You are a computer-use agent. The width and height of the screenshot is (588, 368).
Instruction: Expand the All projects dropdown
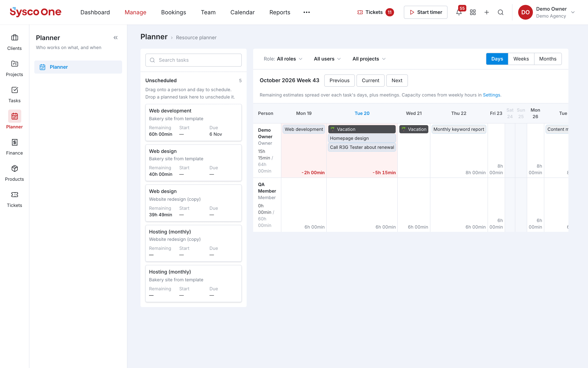[369, 59]
